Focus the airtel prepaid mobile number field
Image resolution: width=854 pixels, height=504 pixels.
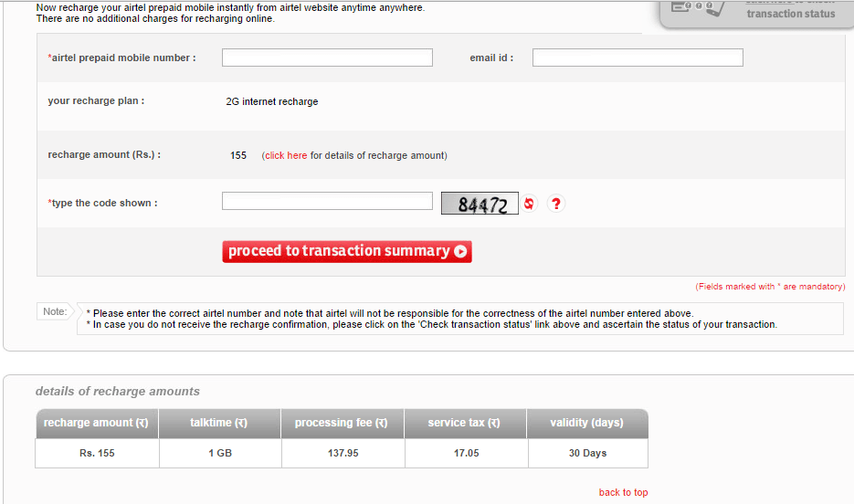point(327,58)
